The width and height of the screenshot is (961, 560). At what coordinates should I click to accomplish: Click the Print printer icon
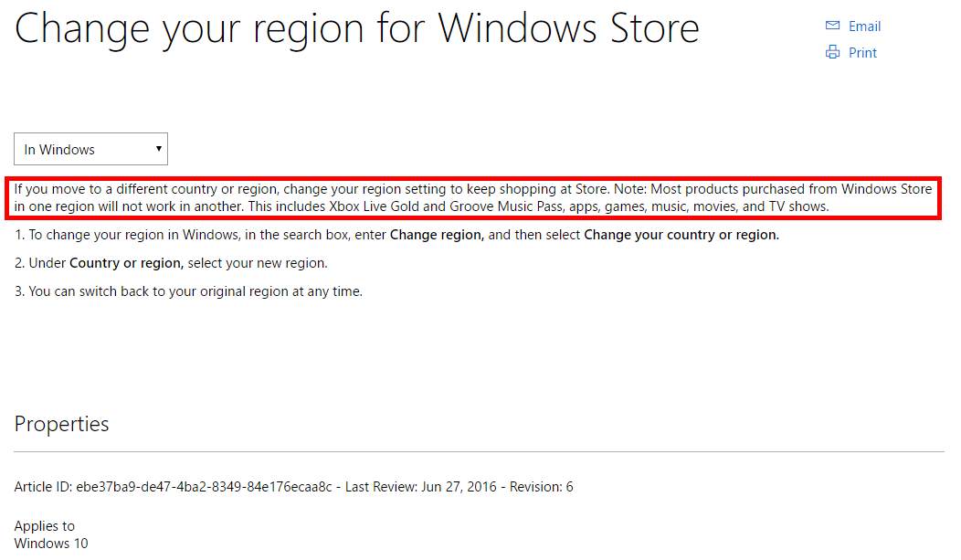click(832, 52)
